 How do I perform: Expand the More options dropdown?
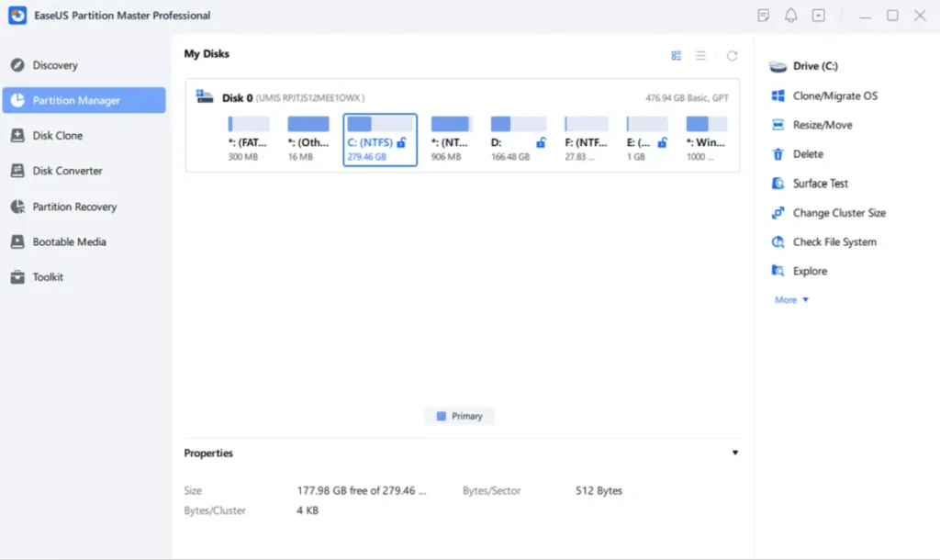pos(790,299)
